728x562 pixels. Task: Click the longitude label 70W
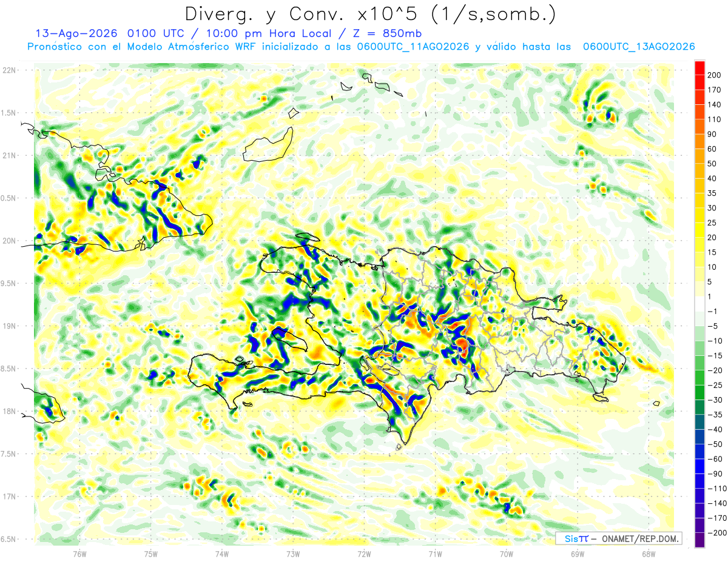tap(507, 554)
